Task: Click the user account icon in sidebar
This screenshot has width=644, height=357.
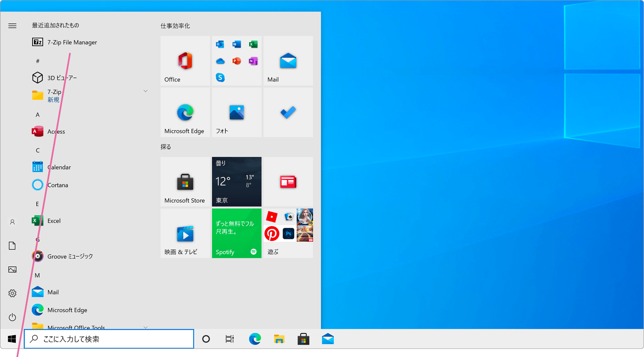Action: coord(12,222)
